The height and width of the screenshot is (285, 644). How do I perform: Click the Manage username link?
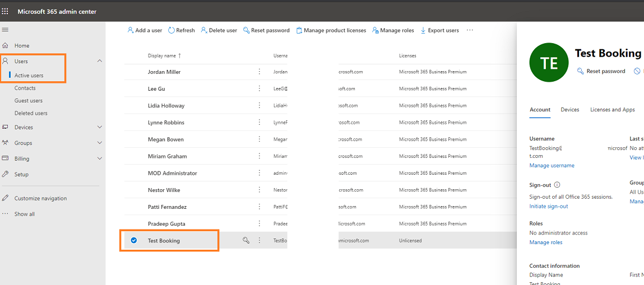click(552, 166)
